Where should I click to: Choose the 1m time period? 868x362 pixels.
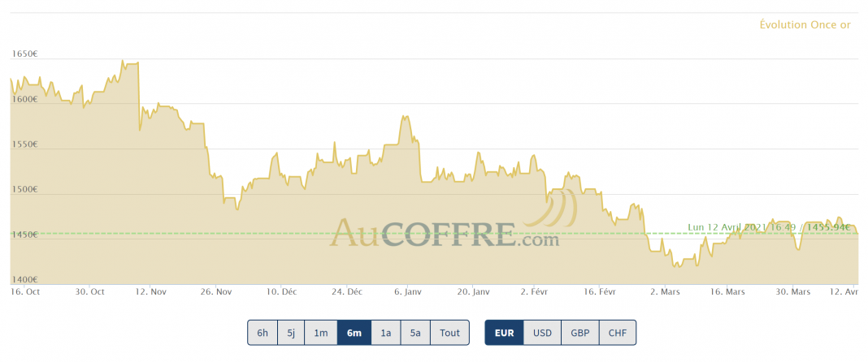[x=320, y=333]
